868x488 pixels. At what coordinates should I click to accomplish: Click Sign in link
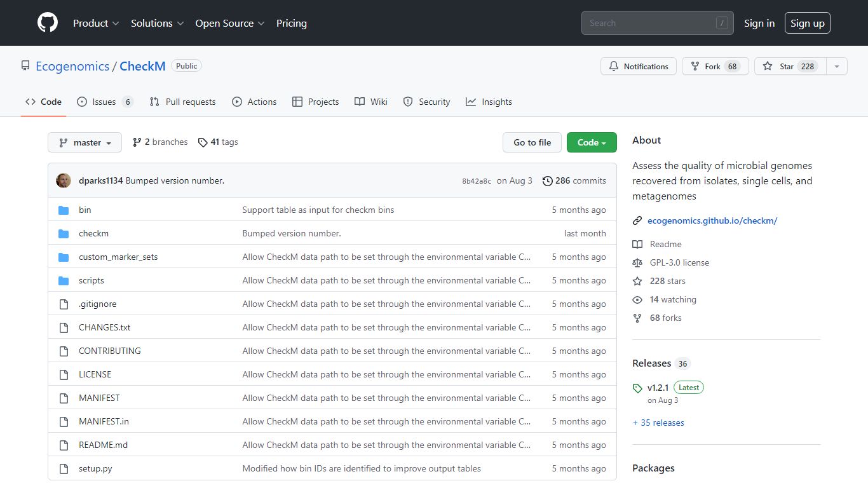pos(759,23)
